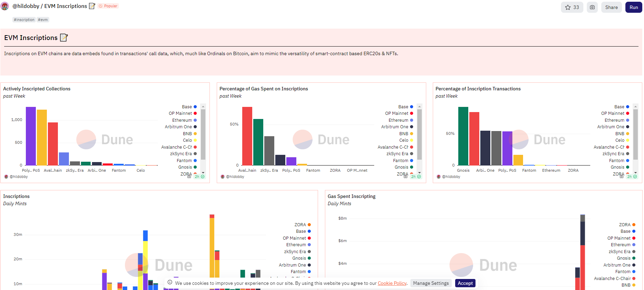Click down arrow of Actively Inscripted Collections legend
The width and height of the screenshot is (644, 290).
click(203, 172)
